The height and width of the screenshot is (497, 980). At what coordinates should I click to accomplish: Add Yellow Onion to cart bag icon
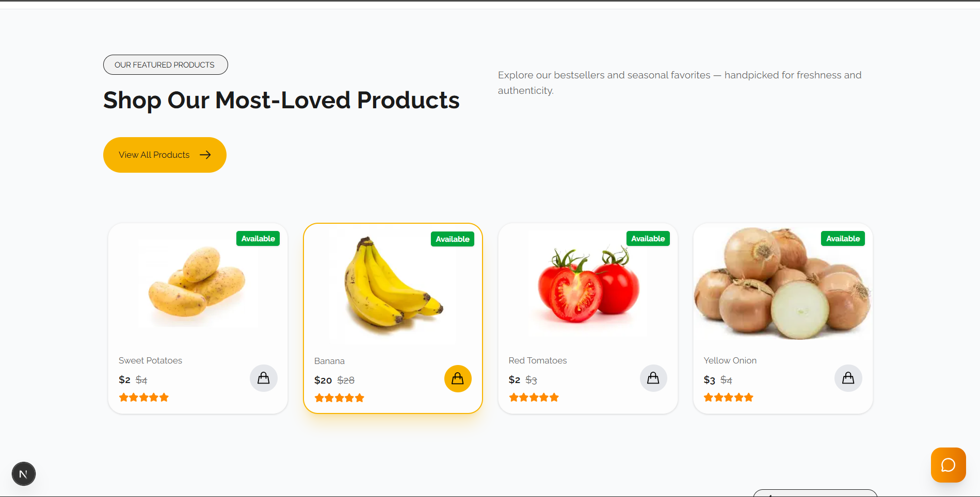point(848,378)
